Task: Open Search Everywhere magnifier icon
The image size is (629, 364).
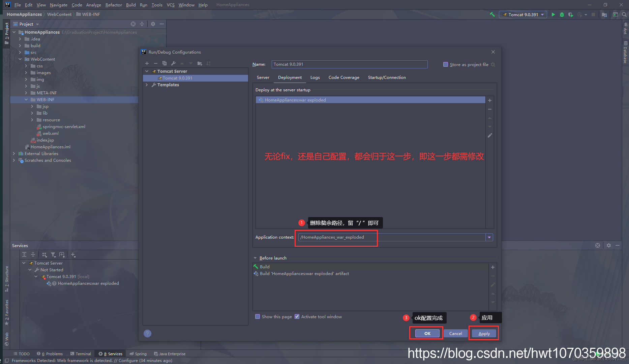Action: (x=624, y=14)
